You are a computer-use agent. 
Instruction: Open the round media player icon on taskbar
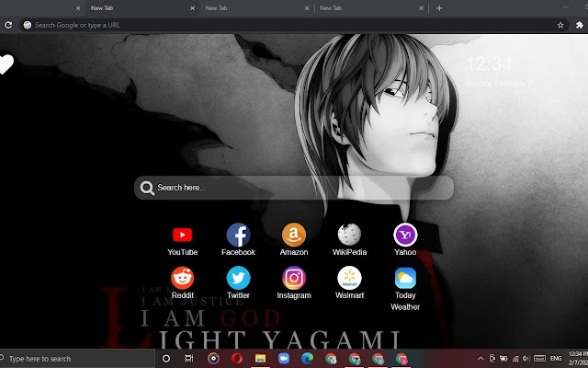point(213,359)
